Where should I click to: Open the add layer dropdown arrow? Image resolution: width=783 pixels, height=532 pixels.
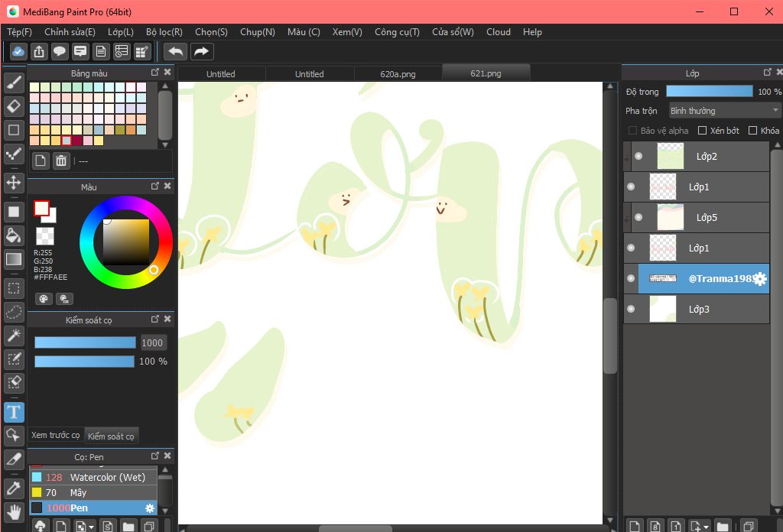tap(706, 527)
